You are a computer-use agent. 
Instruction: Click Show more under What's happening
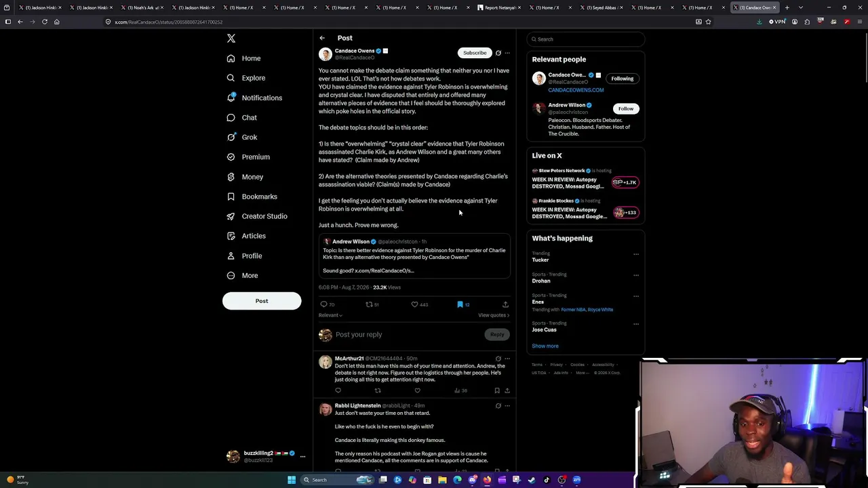tap(545, 346)
